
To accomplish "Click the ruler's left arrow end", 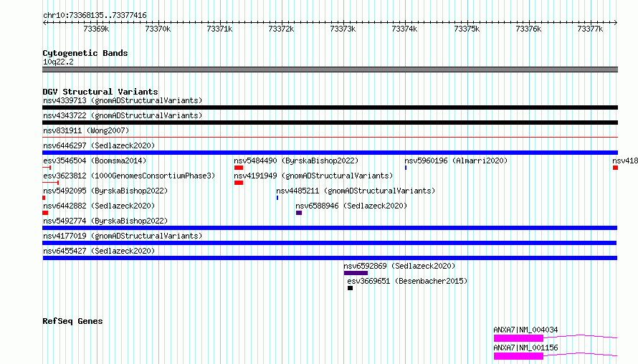I will coord(44,22).
